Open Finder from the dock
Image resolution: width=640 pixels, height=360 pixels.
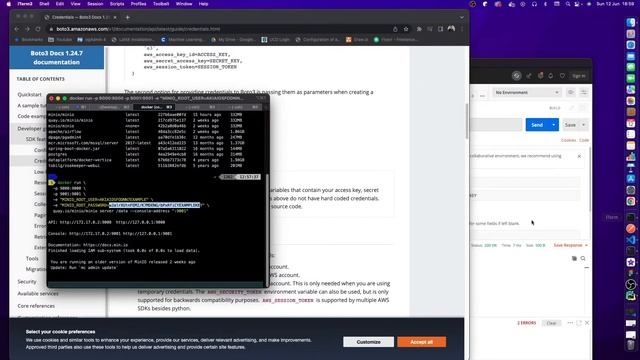tap(631, 22)
